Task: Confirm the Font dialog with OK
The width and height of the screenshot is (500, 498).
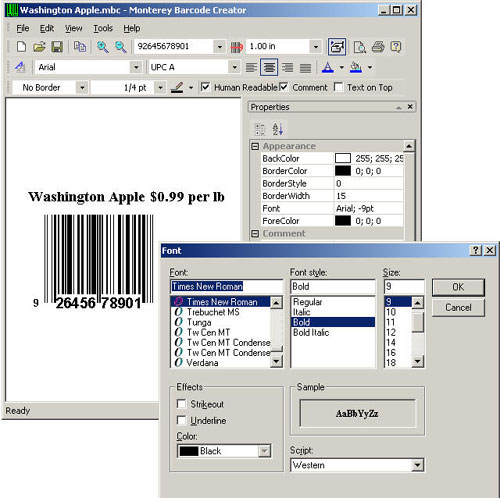Action: (458, 287)
